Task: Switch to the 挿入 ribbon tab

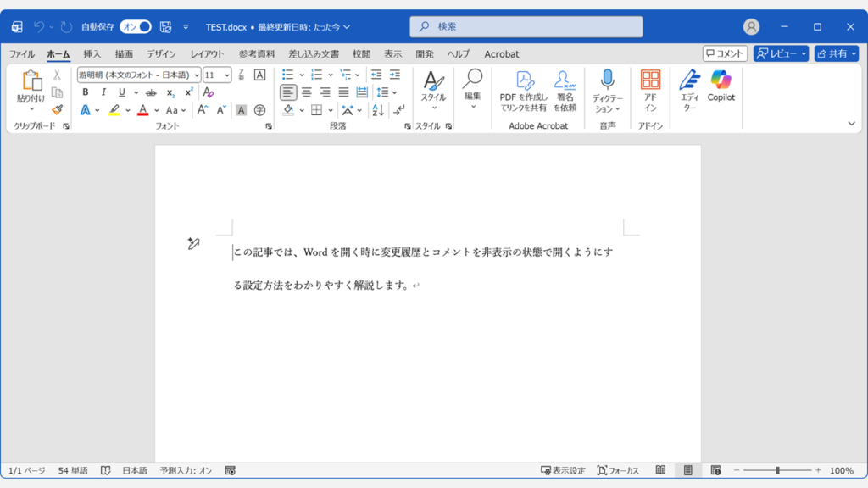Action: [93, 53]
